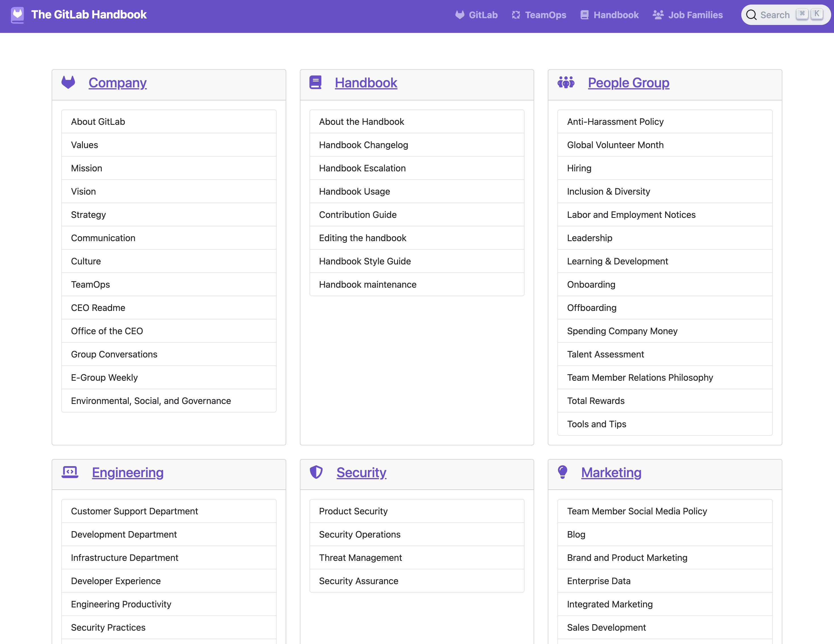Open Environmental, Social, and Governance
Image resolution: width=834 pixels, height=644 pixels.
[x=169, y=401]
